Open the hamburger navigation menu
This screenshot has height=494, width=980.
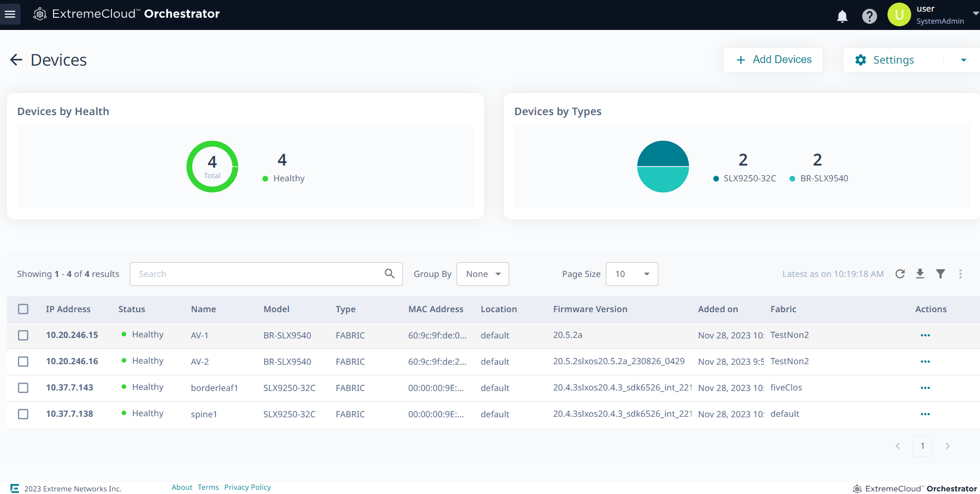[x=10, y=14]
